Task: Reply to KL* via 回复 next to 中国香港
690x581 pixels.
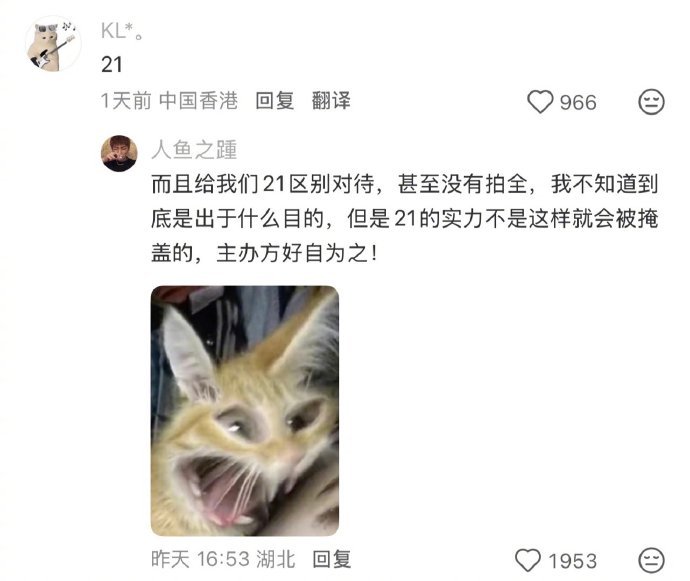Action: (x=275, y=101)
